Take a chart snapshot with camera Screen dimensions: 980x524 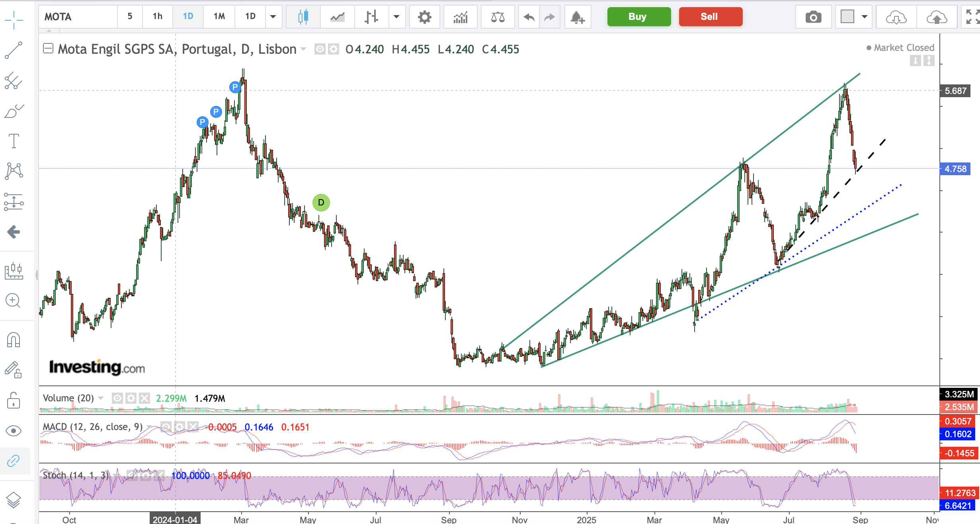coord(813,17)
